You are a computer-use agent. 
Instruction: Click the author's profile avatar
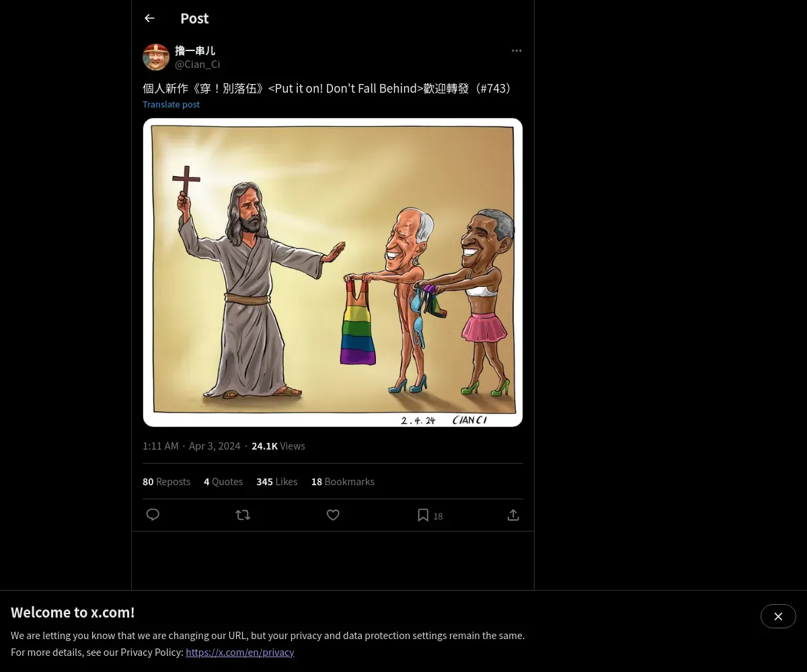point(156,57)
